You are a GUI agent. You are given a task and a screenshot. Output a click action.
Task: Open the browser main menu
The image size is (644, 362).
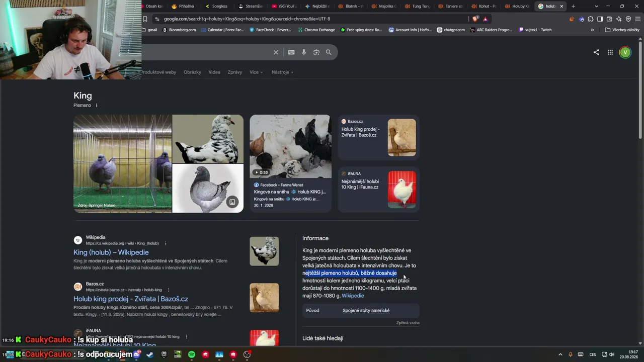coord(638,19)
